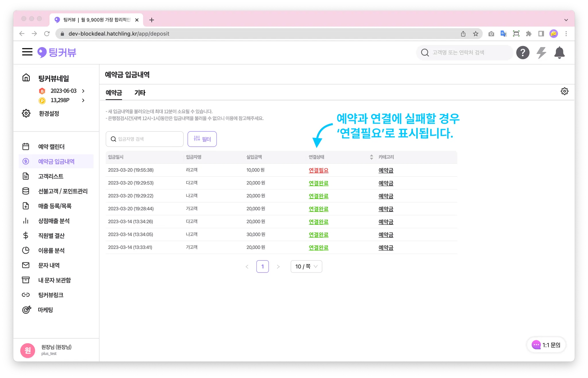Open 예약 캘린더 in the sidebar

(51, 147)
